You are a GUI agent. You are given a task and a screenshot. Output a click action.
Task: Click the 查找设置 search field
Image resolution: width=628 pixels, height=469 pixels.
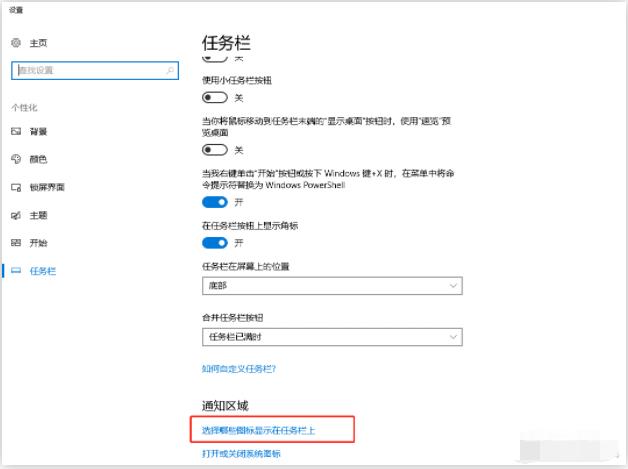point(95,70)
